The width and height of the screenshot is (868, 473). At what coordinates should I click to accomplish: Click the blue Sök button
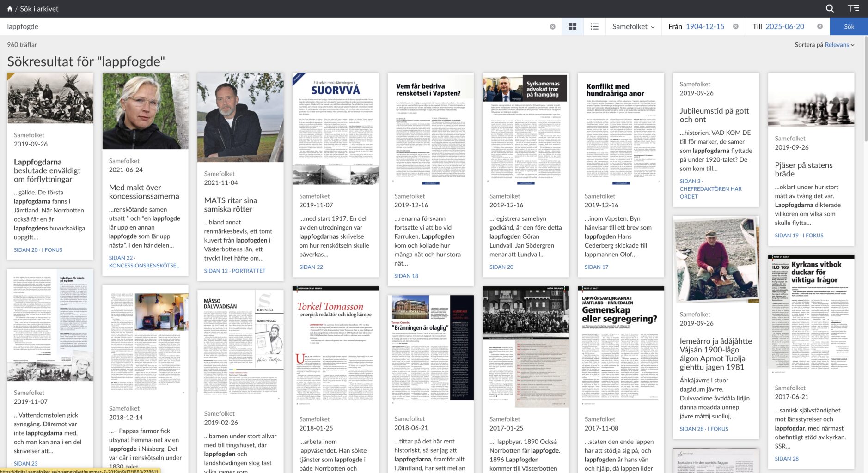click(x=849, y=27)
